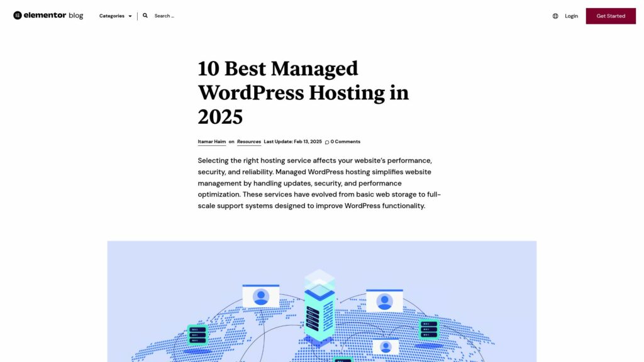The width and height of the screenshot is (644, 362).
Task: Click the hosting illustration featured image
Action: tap(322, 301)
